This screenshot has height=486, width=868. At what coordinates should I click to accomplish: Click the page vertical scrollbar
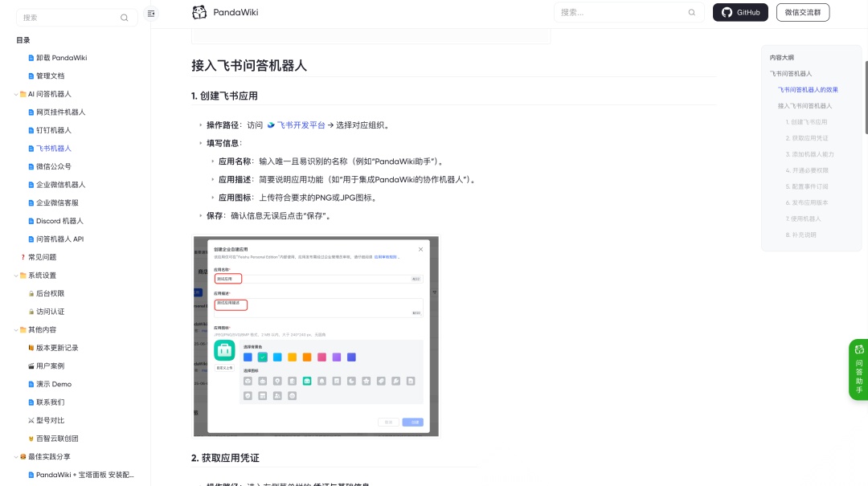866,97
